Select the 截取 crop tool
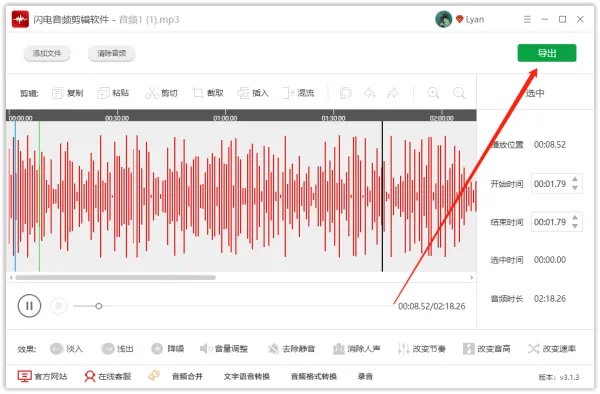600x394 pixels. [208, 93]
